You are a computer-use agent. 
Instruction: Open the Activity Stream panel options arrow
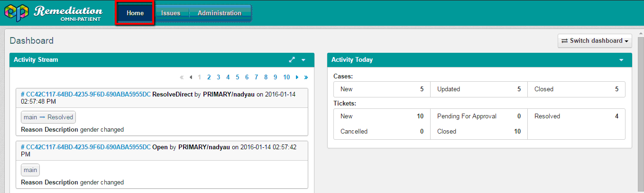(x=304, y=60)
